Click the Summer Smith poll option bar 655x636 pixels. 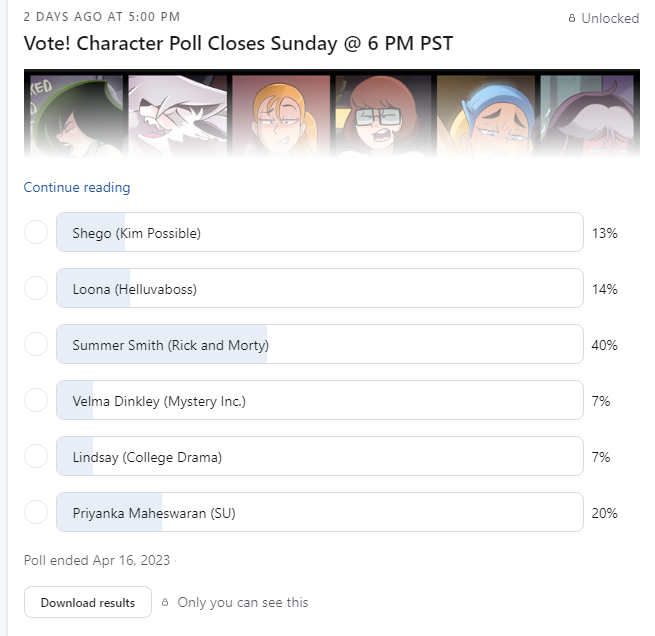(x=320, y=344)
